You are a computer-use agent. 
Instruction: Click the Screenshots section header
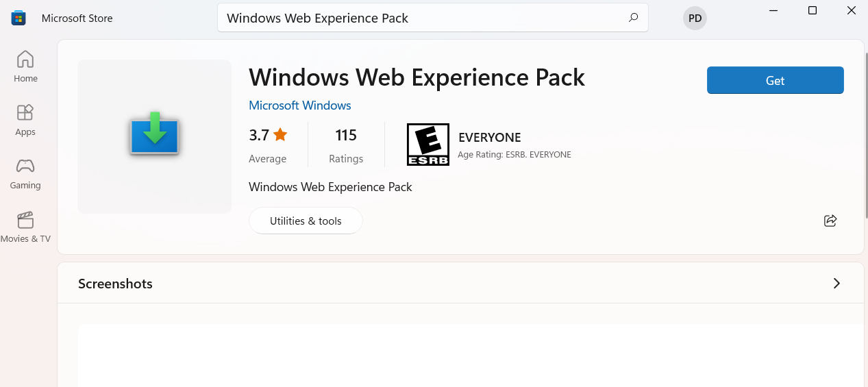click(115, 284)
